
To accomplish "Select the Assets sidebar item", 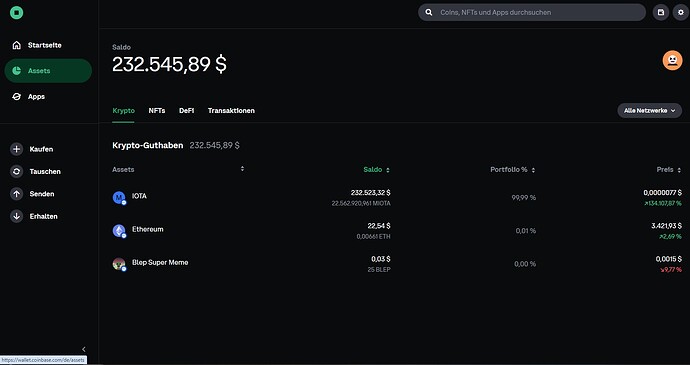I will (x=48, y=71).
